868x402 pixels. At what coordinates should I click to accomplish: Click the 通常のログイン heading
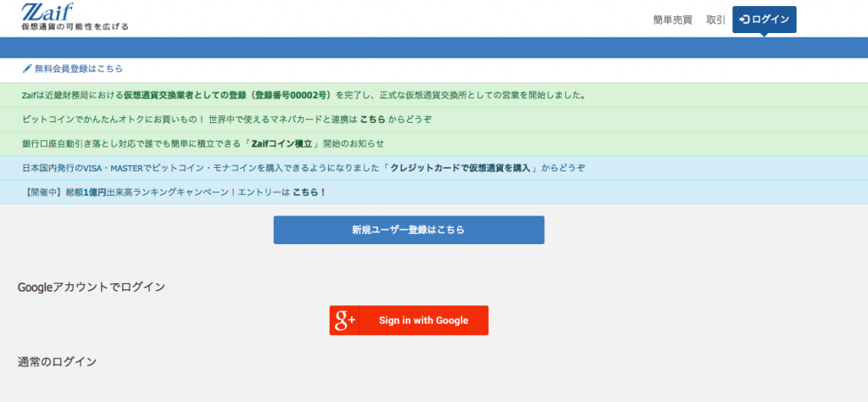[x=57, y=362]
